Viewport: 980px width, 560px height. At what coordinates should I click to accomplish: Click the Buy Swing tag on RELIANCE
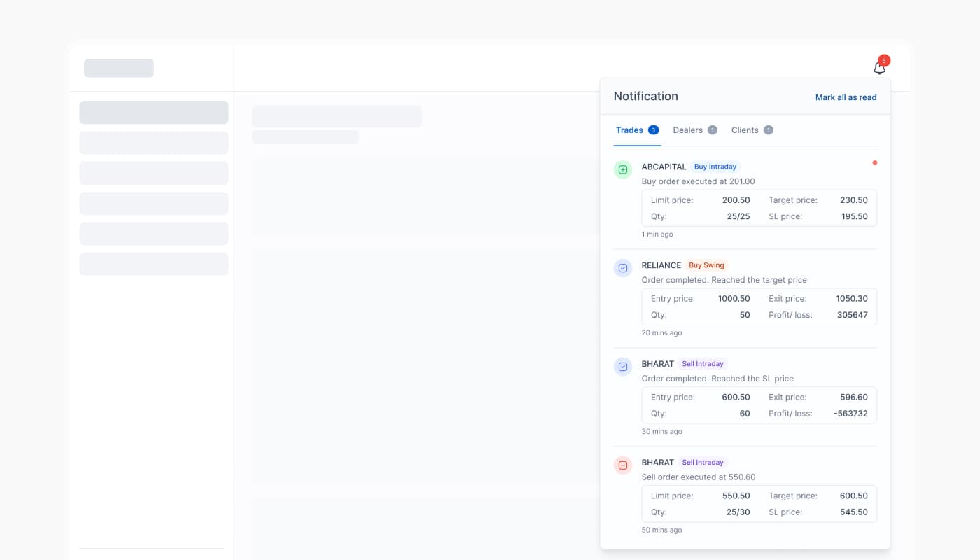(706, 265)
